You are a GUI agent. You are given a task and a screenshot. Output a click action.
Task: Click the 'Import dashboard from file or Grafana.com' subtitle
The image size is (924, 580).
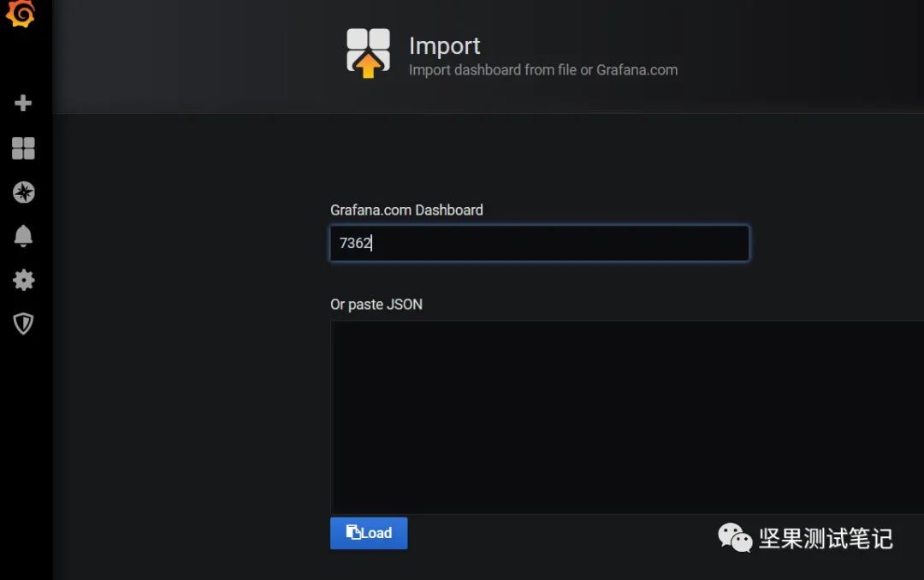[543, 70]
